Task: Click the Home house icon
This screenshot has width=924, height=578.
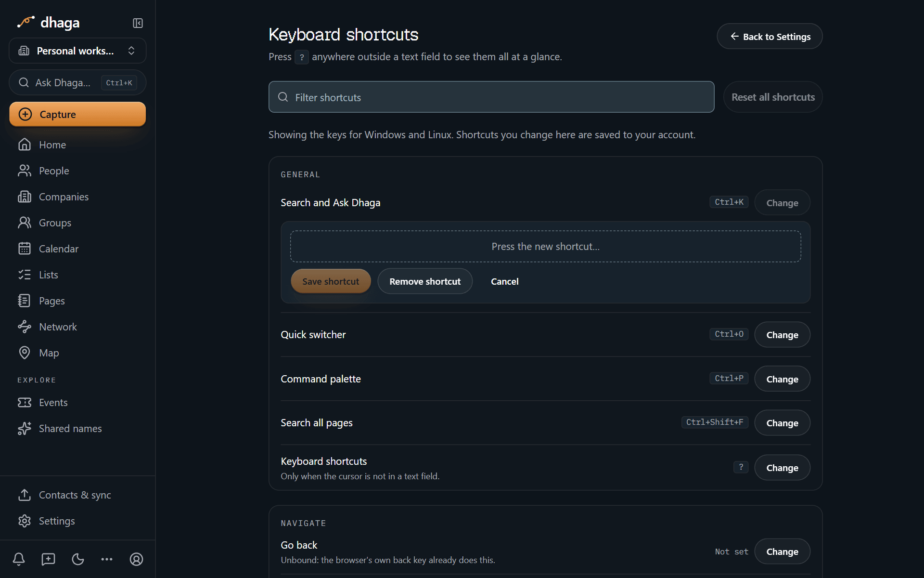Action: click(x=25, y=144)
